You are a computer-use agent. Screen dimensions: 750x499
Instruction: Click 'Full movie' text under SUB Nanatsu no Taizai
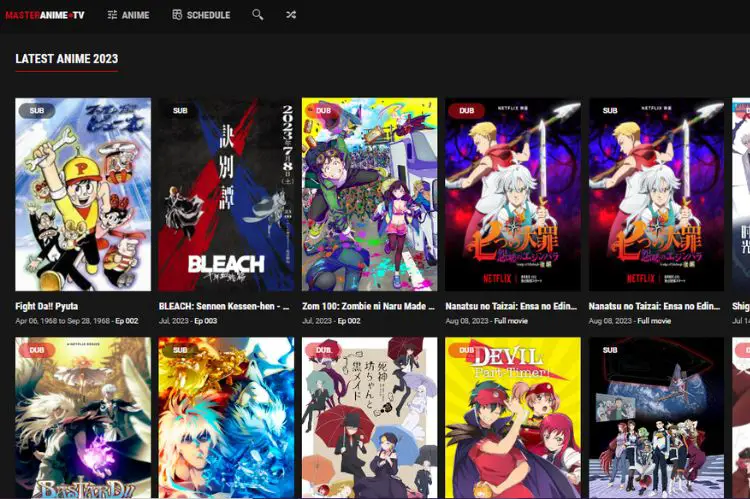coord(654,321)
